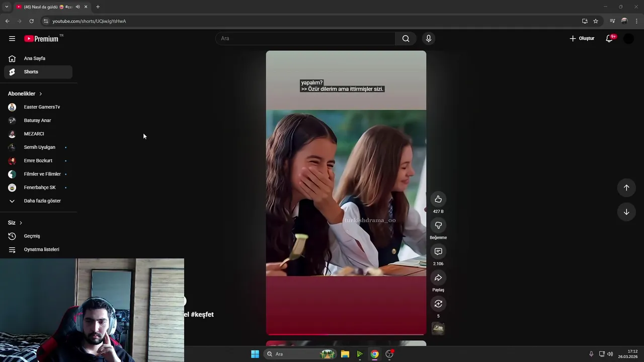
Task: View site information icon in address bar
Action: [x=46, y=21]
